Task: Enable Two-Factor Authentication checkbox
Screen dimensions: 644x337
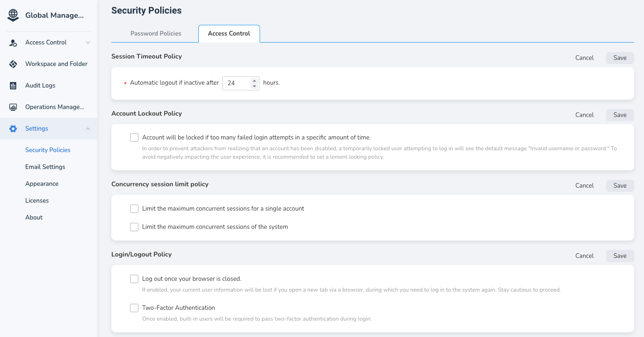Action: coord(134,308)
